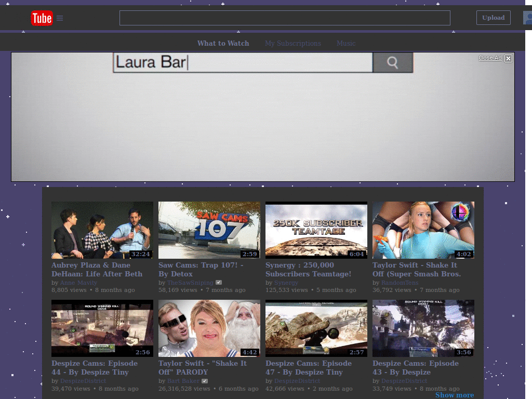This screenshot has height=399, width=532.
Task: Open TheSawSniping channel link
Action: [190, 283]
